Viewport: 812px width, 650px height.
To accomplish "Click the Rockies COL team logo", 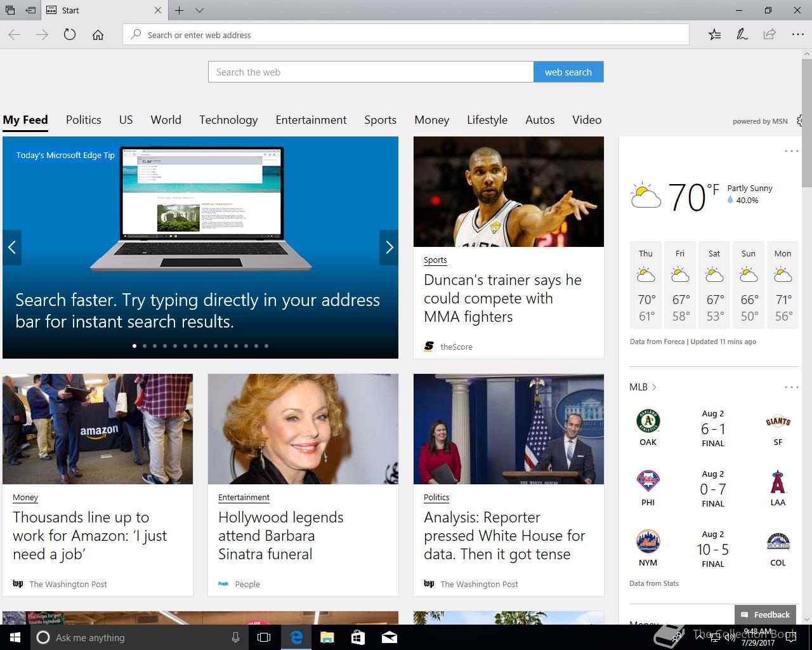I will pyautogui.click(x=778, y=541).
